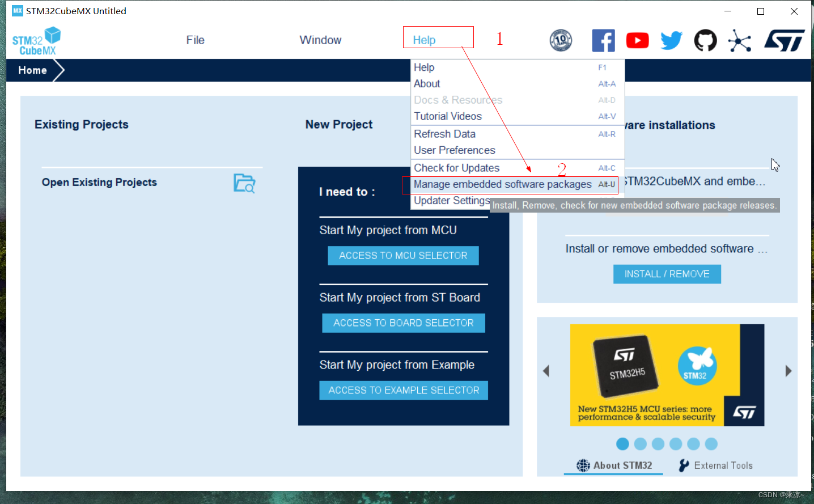Open the Twitter icon
The width and height of the screenshot is (814, 504).
click(671, 40)
